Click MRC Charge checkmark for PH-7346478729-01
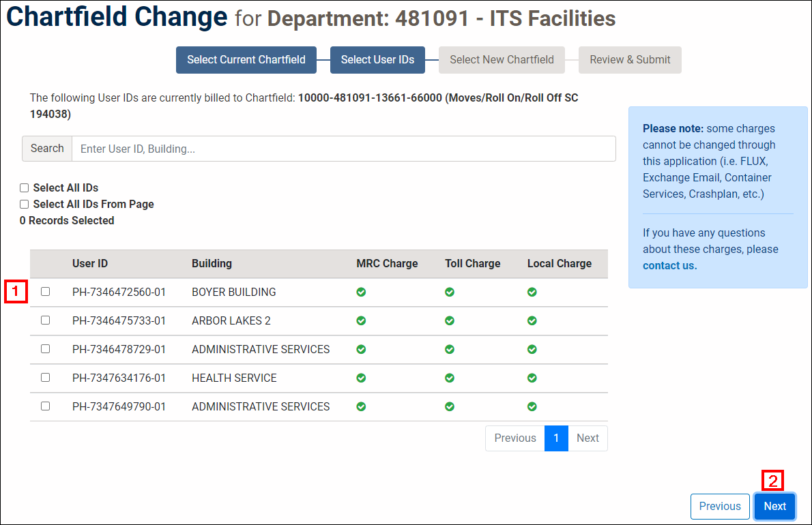Image resolution: width=812 pixels, height=525 pixels. point(361,349)
